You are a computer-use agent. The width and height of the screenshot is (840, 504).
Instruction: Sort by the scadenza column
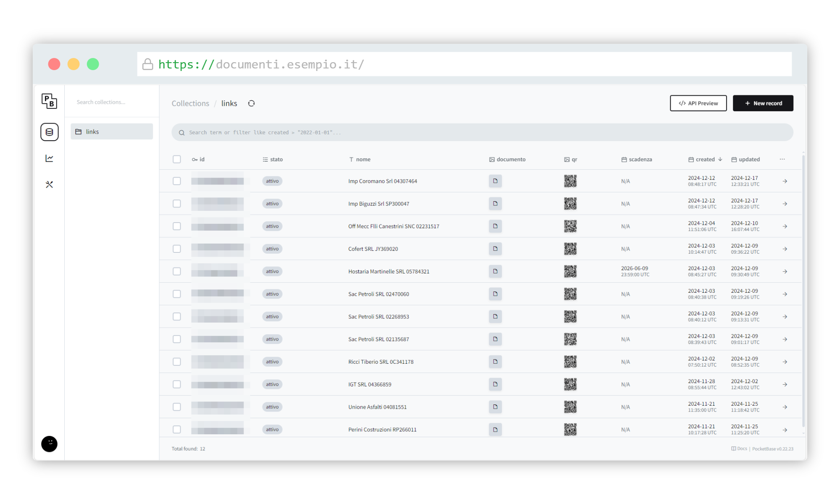point(637,159)
